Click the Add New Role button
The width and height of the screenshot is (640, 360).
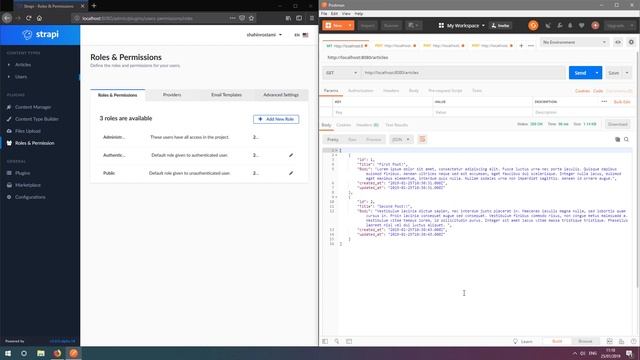[276, 119]
